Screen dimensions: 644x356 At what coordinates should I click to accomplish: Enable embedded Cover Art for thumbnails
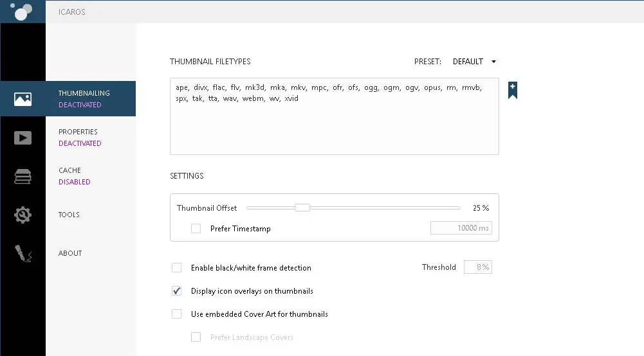[x=176, y=314]
